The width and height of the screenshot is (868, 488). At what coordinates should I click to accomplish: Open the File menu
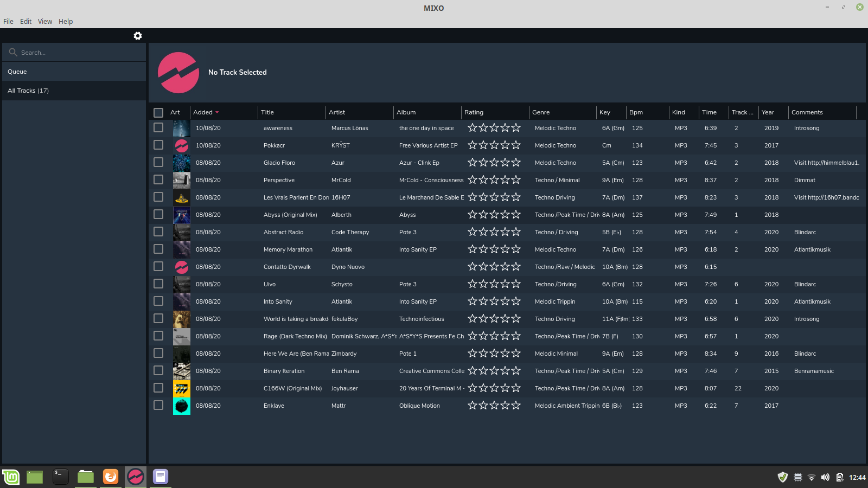coord(8,22)
